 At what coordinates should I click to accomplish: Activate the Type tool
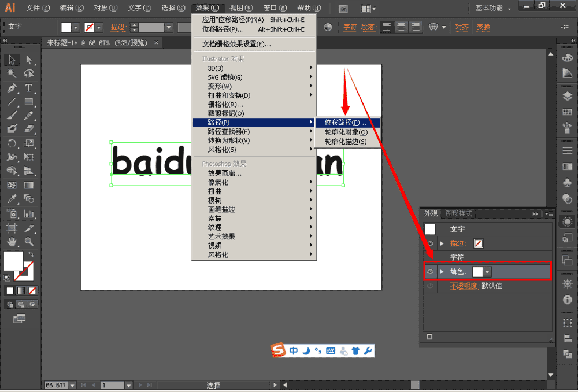pos(29,88)
